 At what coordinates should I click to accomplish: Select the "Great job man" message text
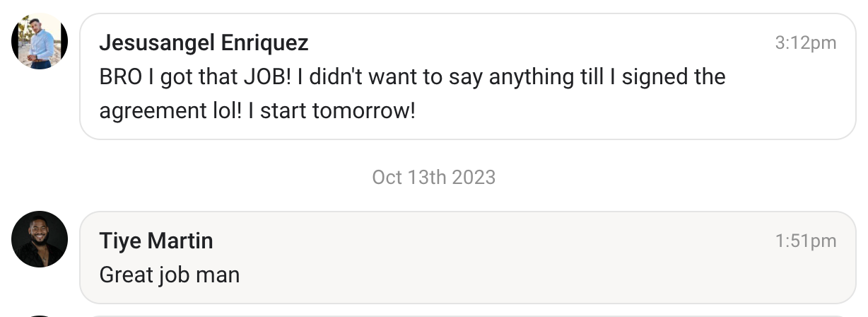click(170, 275)
